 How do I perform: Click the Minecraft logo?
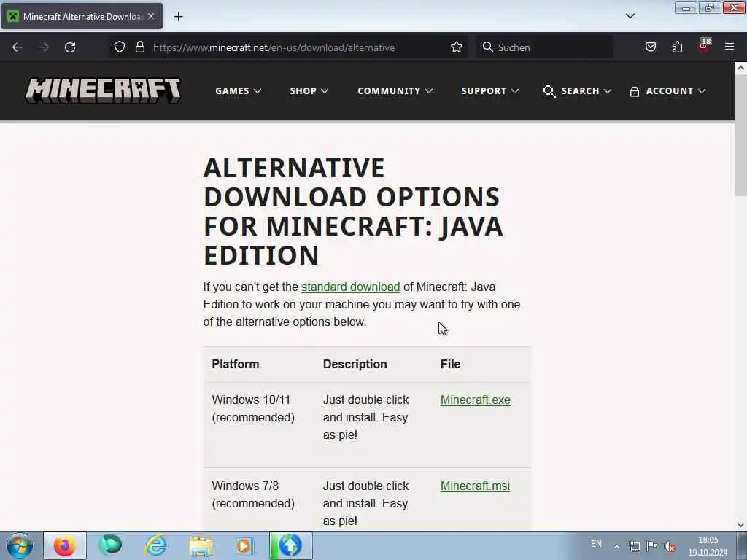tap(103, 90)
